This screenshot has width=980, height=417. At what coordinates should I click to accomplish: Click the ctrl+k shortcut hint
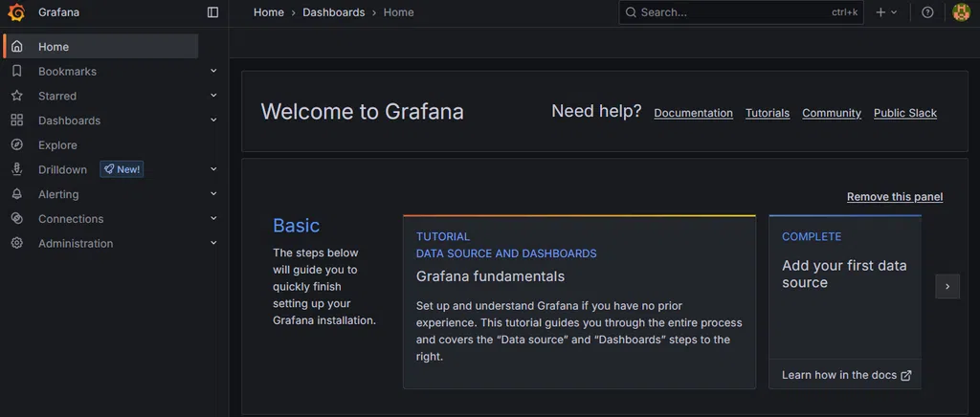click(844, 12)
